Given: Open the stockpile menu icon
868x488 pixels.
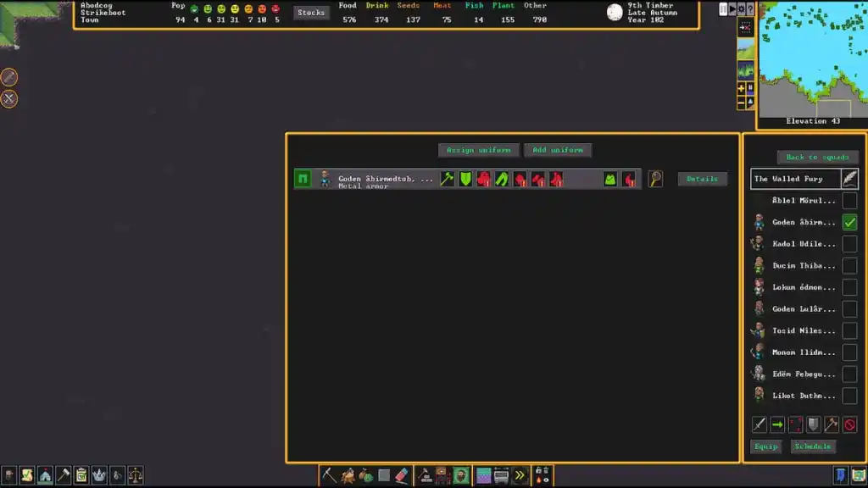Looking at the screenshot, I should click(442, 475).
